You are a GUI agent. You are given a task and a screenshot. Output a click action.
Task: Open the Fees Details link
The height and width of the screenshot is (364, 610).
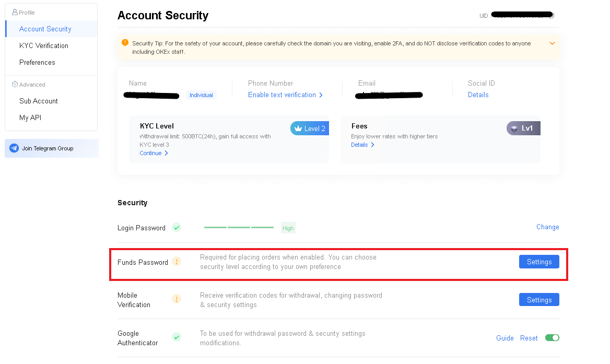click(362, 145)
